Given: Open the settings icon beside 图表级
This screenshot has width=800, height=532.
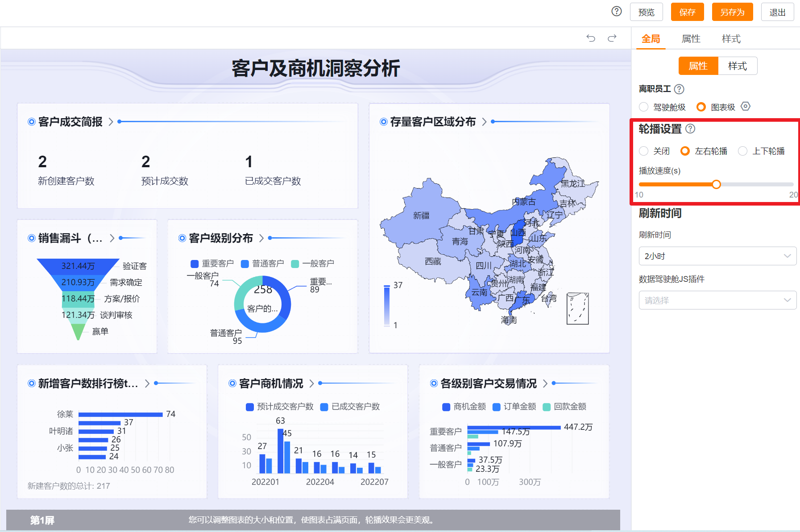Looking at the screenshot, I should tap(746, 107).
